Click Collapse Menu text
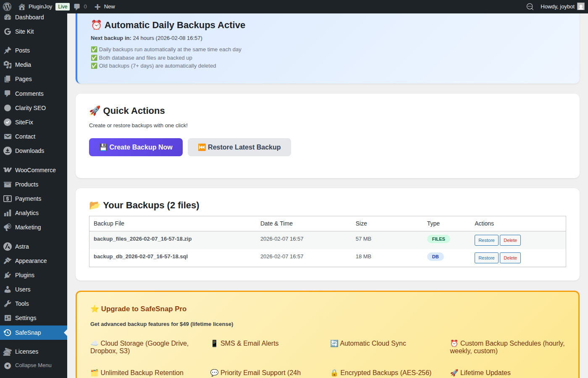 [x=33, y=365]
